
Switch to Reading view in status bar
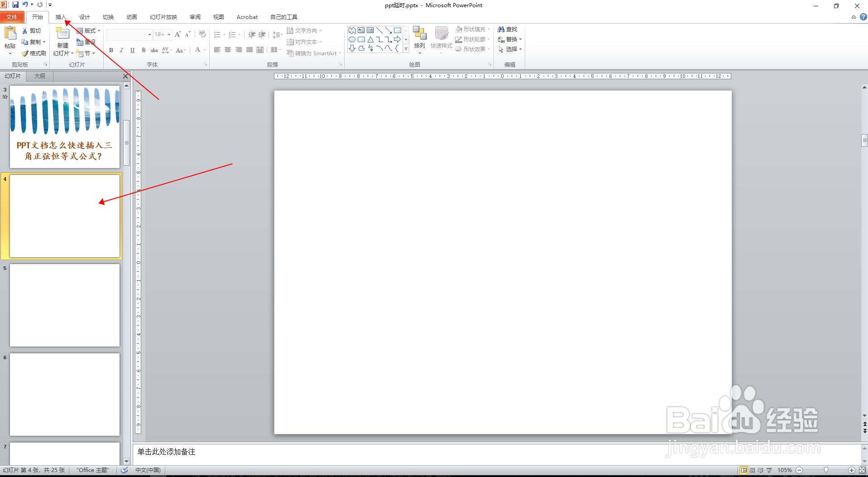(x=761, y=470)
